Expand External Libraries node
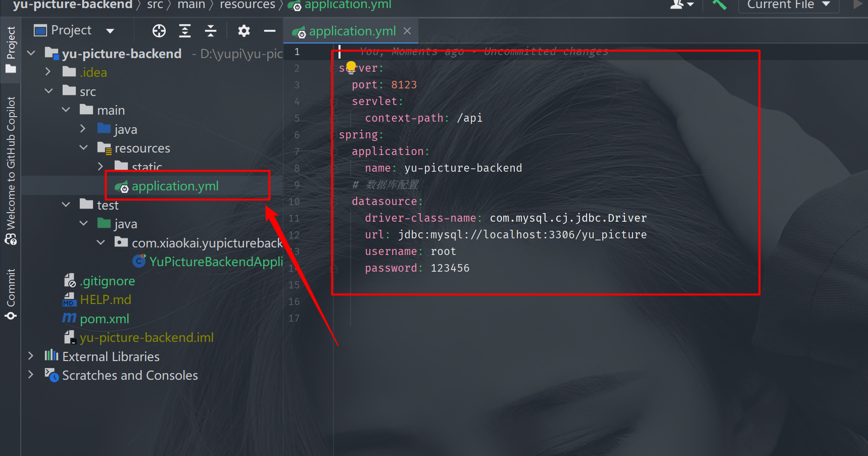 pos(31,357)
